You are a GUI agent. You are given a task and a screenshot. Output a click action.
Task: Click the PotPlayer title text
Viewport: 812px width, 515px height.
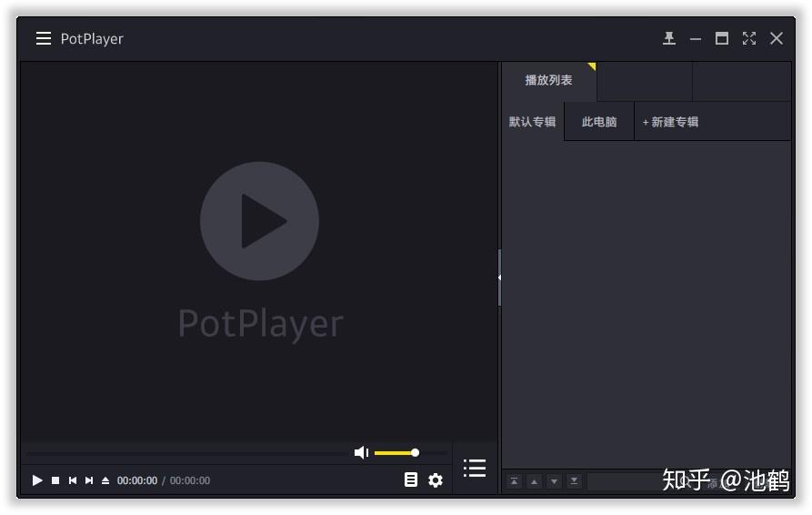[x=92, y=39]
